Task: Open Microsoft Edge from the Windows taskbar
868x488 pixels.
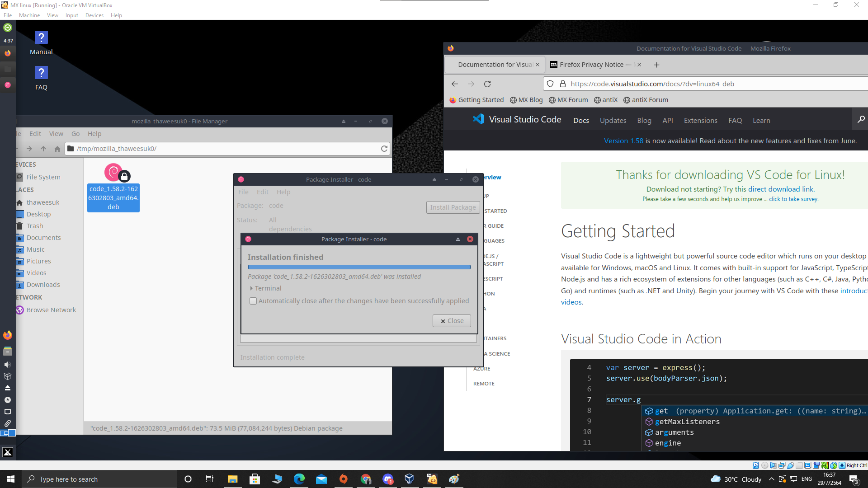Action: (299, 479)
